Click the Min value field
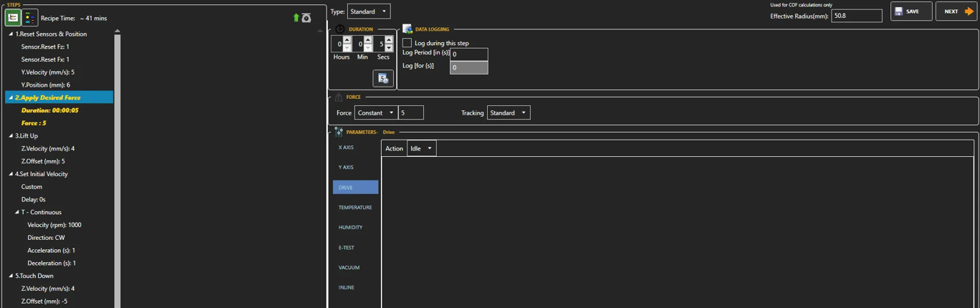Viewport: 980px width, 308px height. [358, 44]
